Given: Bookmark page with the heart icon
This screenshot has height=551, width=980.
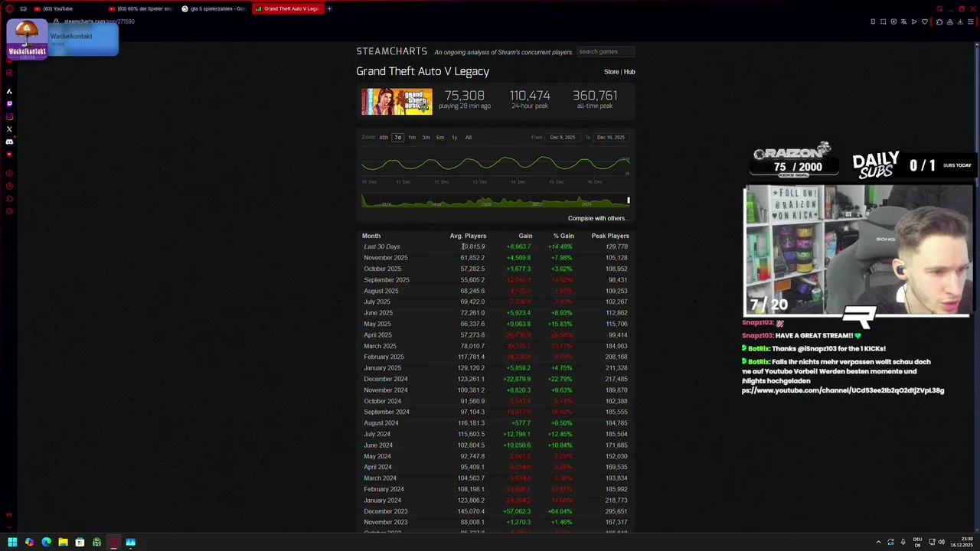Looking at the screenshot, I should pos(924,21).
